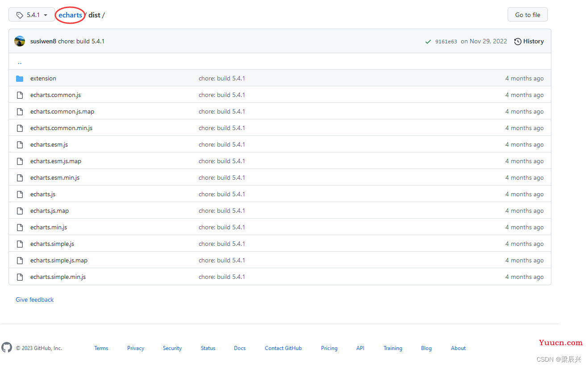588x367 pixels.
Task: Open the susiwen8 author link
Action: pyautogui.click(x=43, y=41)
